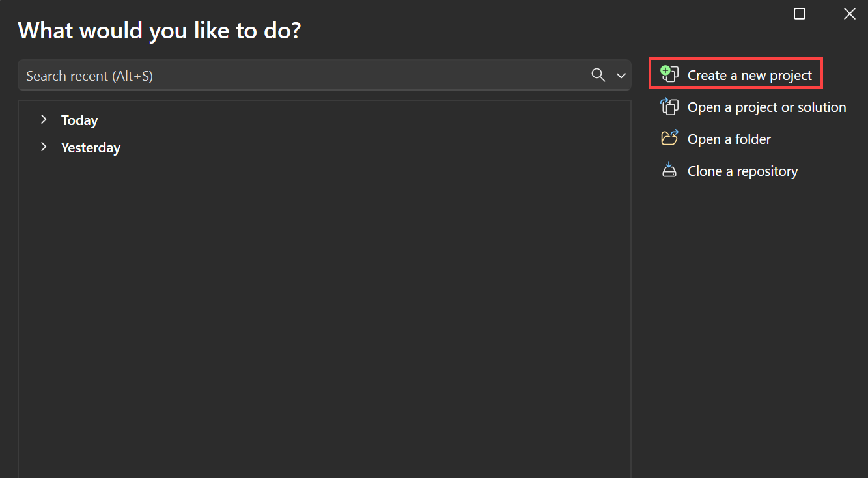
Task: Click the Open a project or solution icon
Action: coord(669,106)
